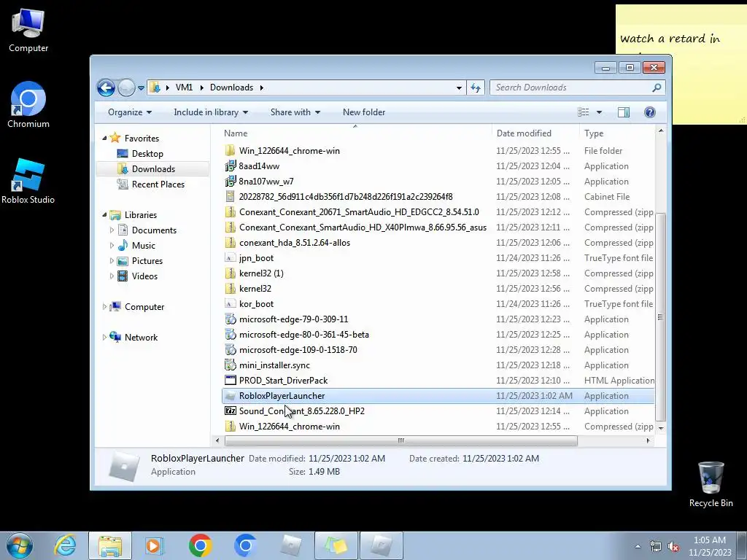747x560 pixels.
Task: Expand the Network tree node
Action: (104, 337)
